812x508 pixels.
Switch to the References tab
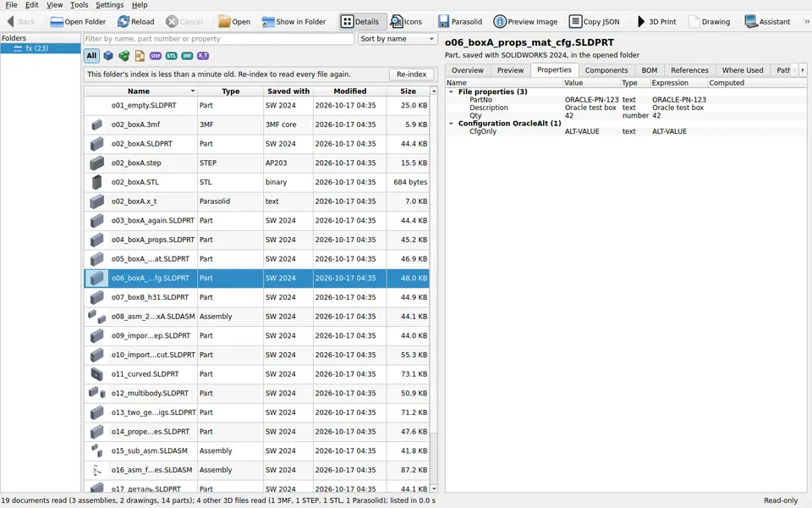689,70
